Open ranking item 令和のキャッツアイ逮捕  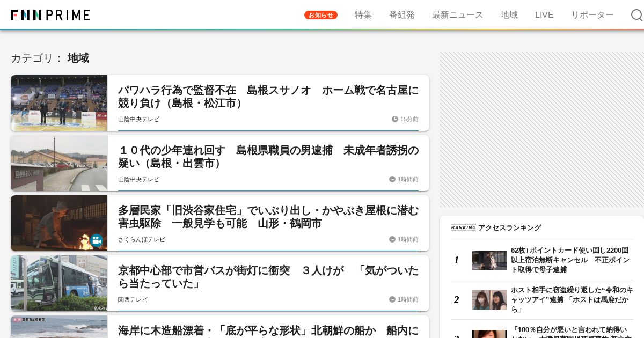572,299
